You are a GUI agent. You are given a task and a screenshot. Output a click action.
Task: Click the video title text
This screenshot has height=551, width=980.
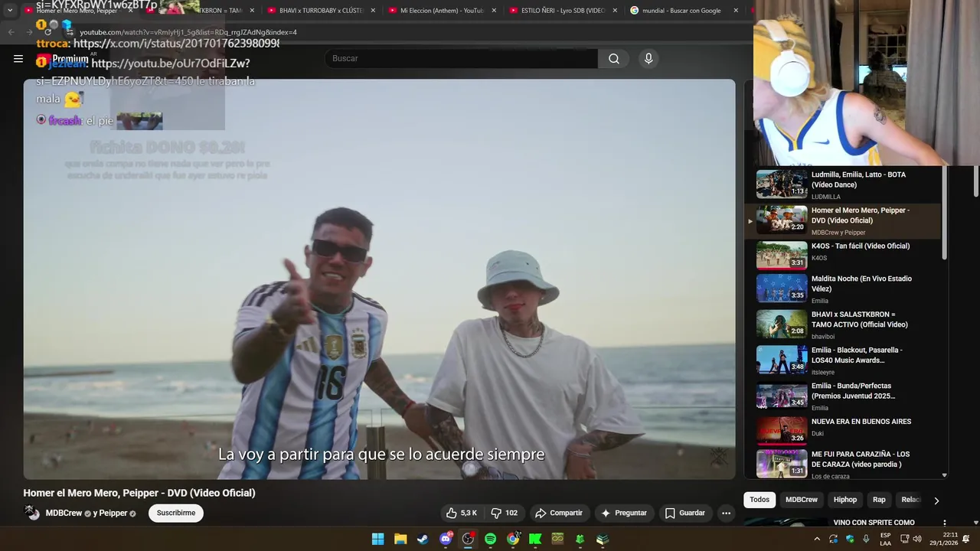(x=139, y=493)
